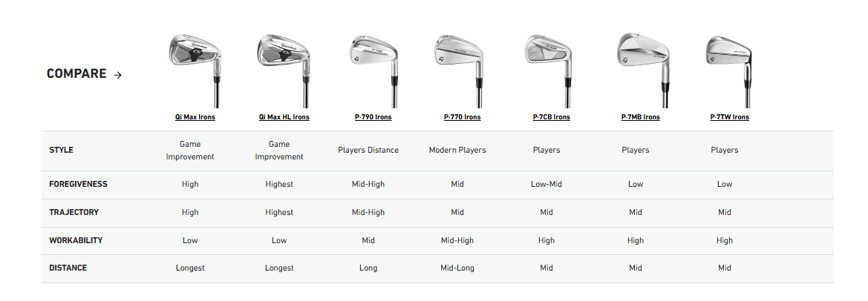Screen dimensions: 868x301
Task: View the P·7TW Irons club photo
Action: pos(726,62)
